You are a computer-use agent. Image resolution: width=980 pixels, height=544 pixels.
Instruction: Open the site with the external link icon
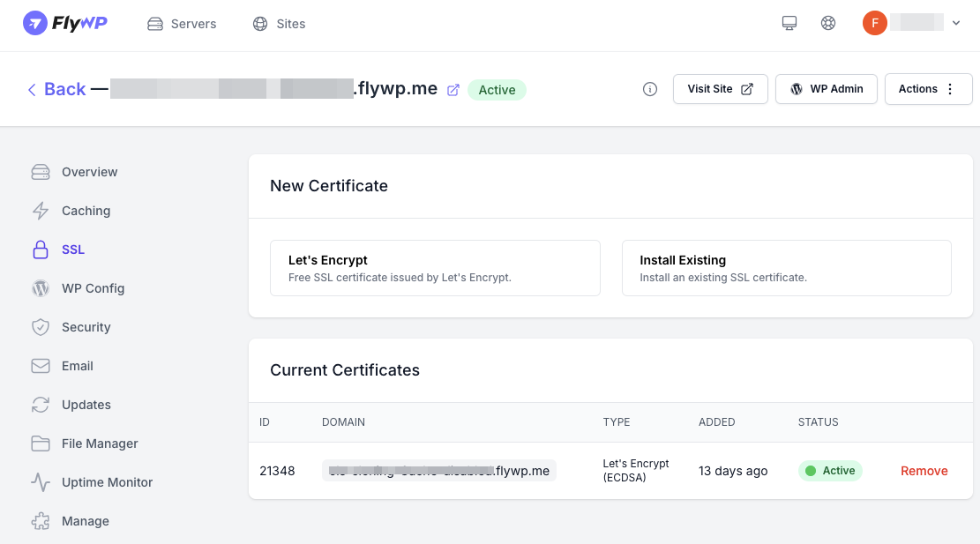[x=453, y=88]
